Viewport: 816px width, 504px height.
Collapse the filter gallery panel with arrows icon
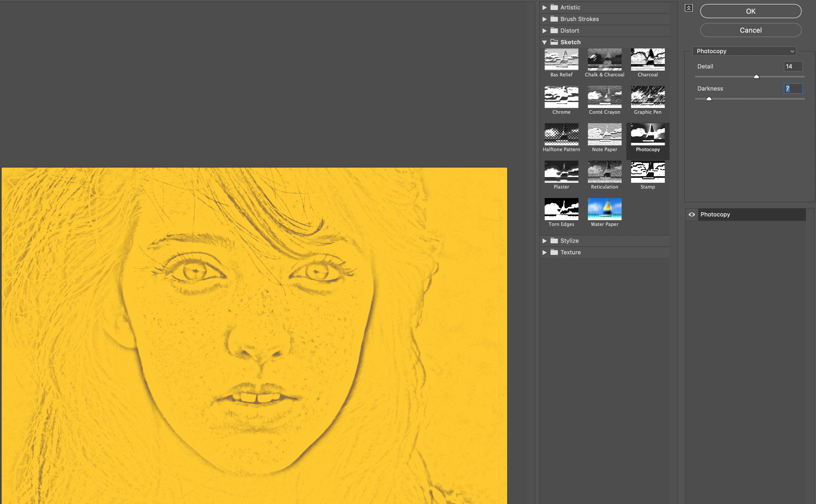(689, 8)
